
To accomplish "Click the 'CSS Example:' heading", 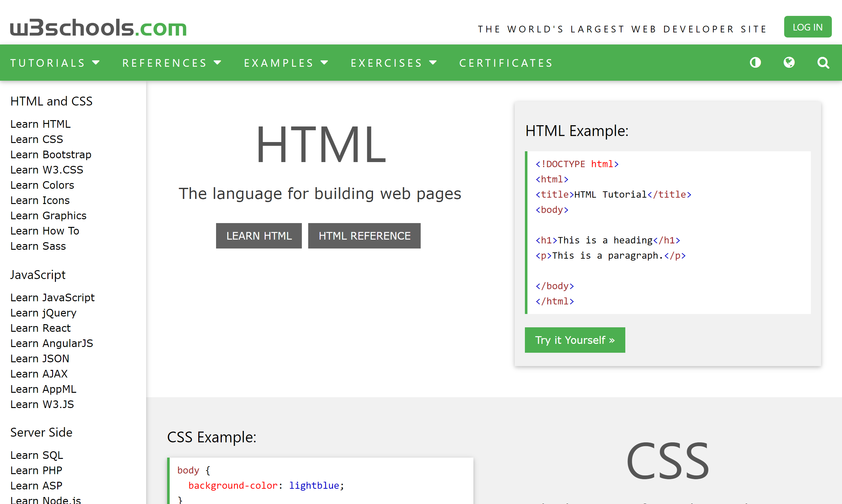I will [x=212, y=437].
